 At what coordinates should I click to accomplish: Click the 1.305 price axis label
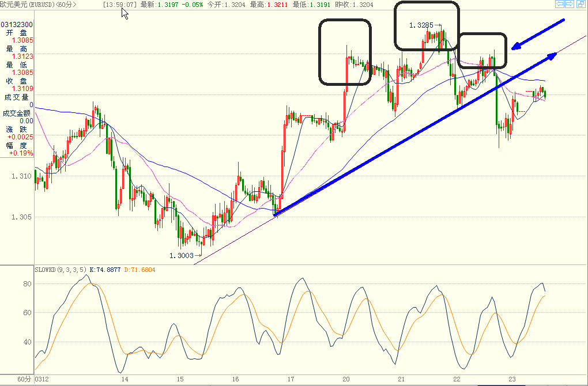point(21,217)
